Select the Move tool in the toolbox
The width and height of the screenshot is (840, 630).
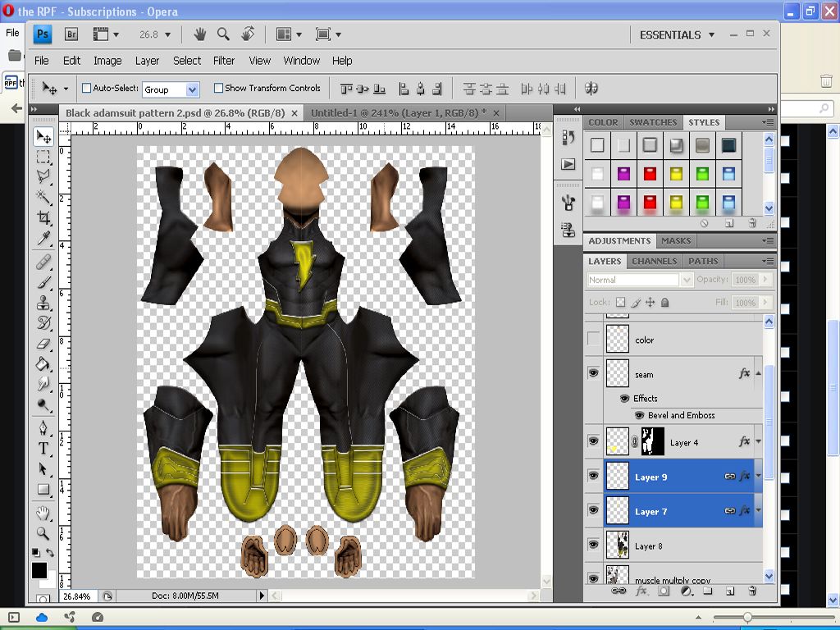click(43, 137)
